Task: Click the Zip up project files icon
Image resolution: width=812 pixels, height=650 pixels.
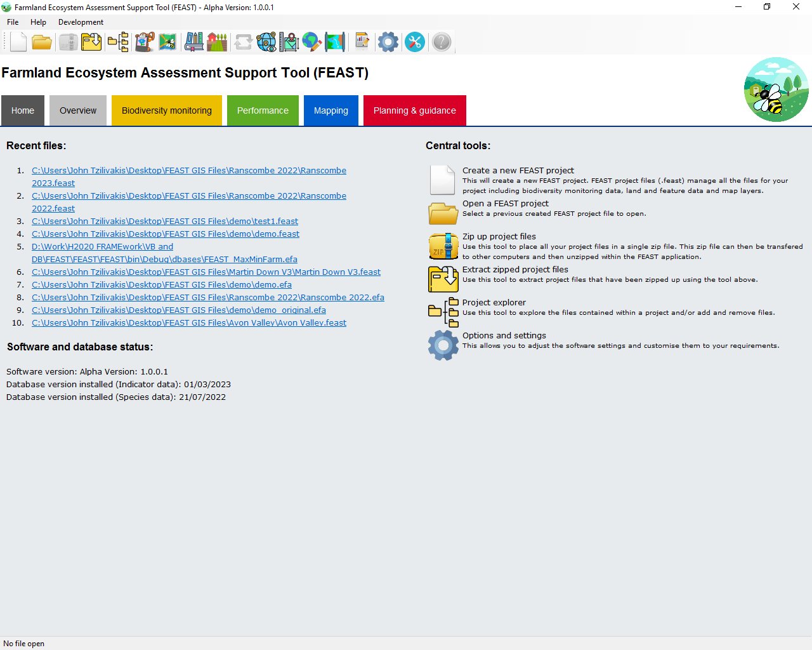Action: click(x=443, y=246)
